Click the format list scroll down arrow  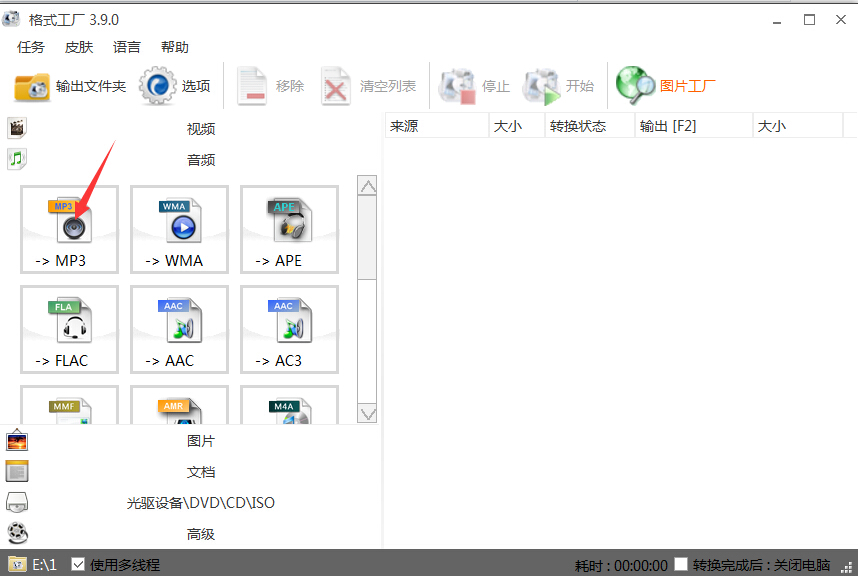(367, 413)
